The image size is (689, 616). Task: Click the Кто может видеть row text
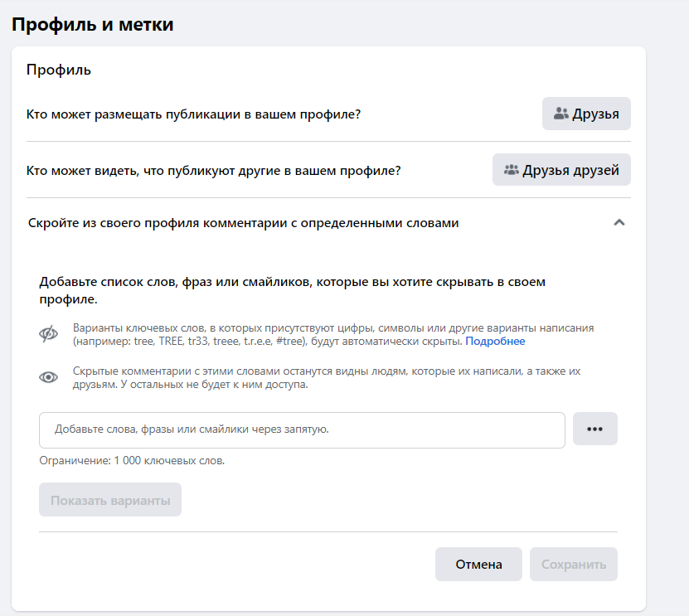click(214, 171)
